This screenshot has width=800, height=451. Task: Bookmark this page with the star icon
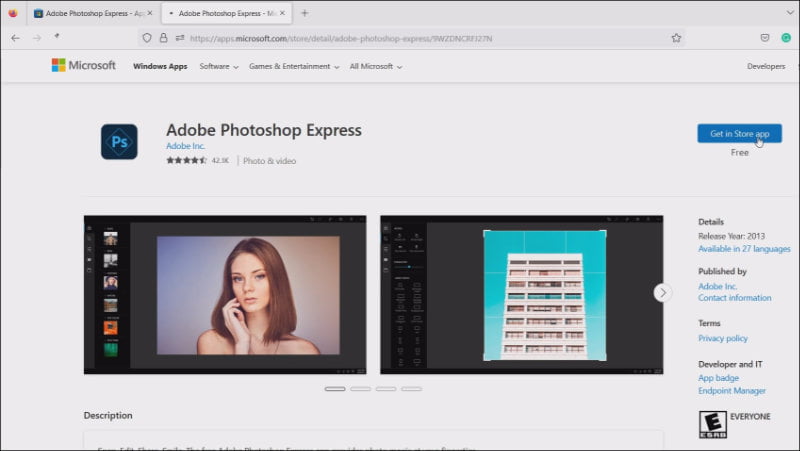coord(676,38)
